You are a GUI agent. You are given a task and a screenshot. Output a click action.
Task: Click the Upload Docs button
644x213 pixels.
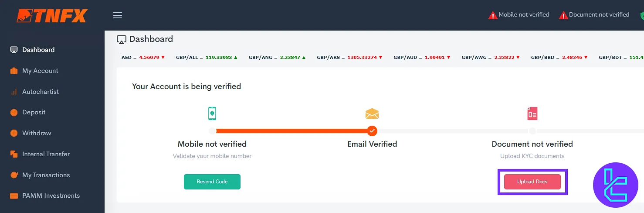tap(532, 182)
